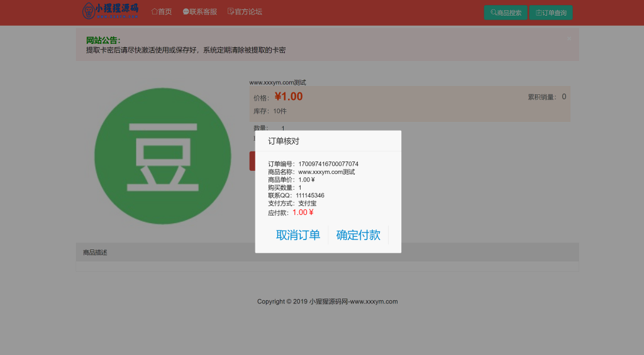This screenshot has height=355, width=644.
Task: Dismiss the 网站公告 announcement close icon
Action: point(569,38)
